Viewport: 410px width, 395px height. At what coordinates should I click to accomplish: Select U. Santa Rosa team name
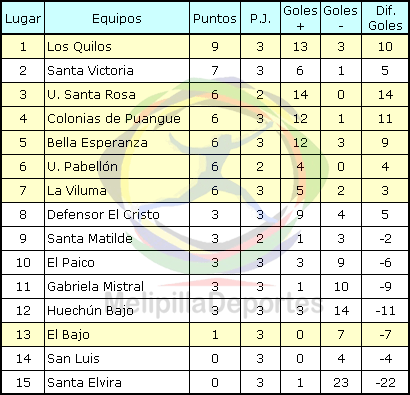tap(91, 95)
